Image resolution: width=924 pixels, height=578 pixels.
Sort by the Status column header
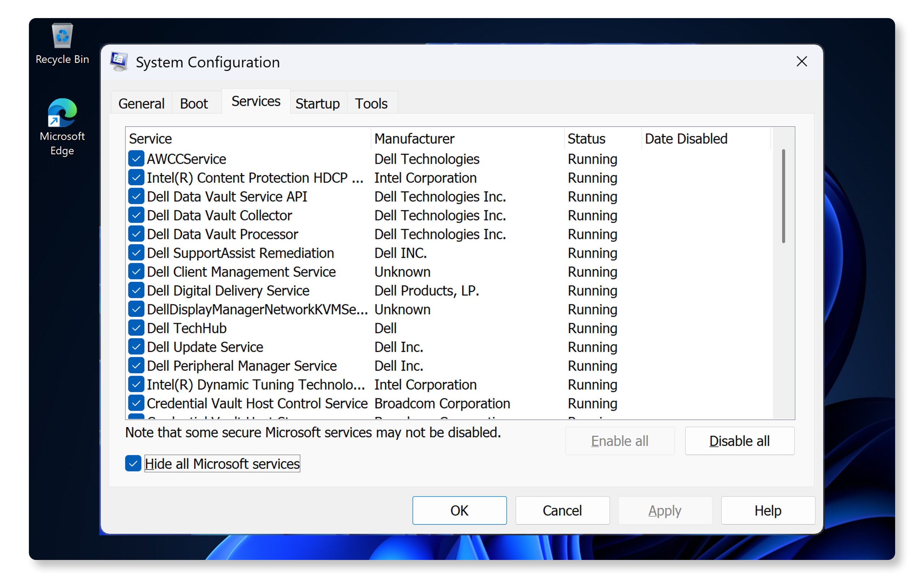point(602,138)
